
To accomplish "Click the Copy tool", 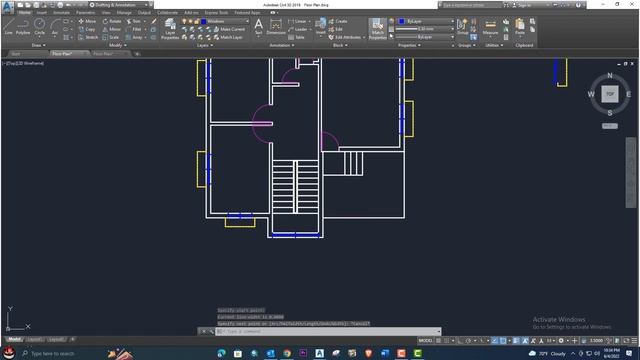I will (87, 29).
